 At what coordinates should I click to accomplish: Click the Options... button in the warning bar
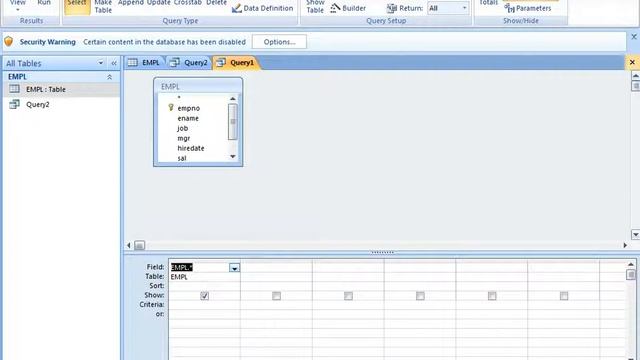279,42
